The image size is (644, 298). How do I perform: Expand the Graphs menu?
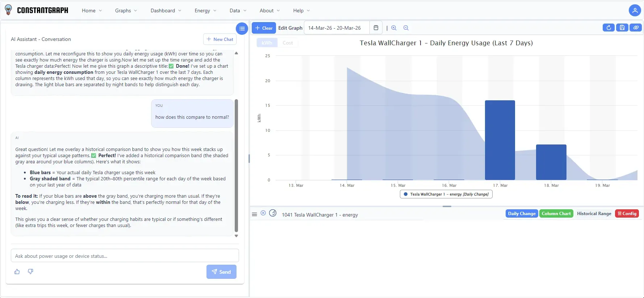[x=126, y=11]
